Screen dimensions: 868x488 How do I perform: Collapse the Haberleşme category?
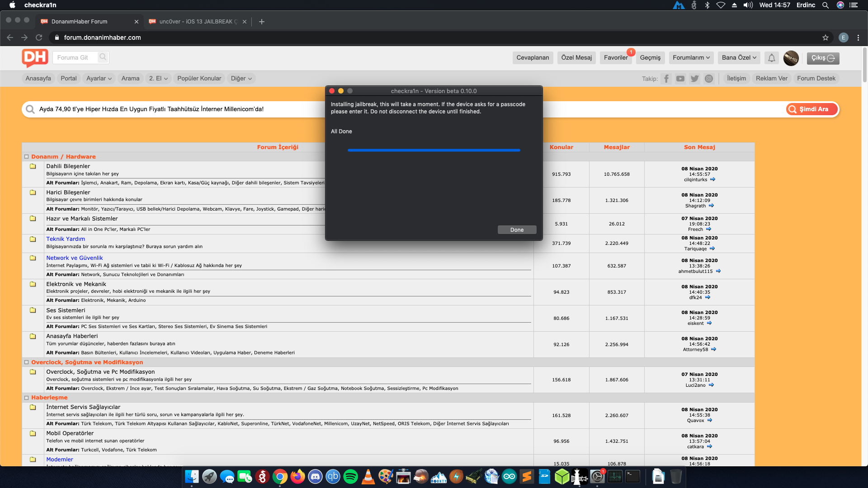27,398
